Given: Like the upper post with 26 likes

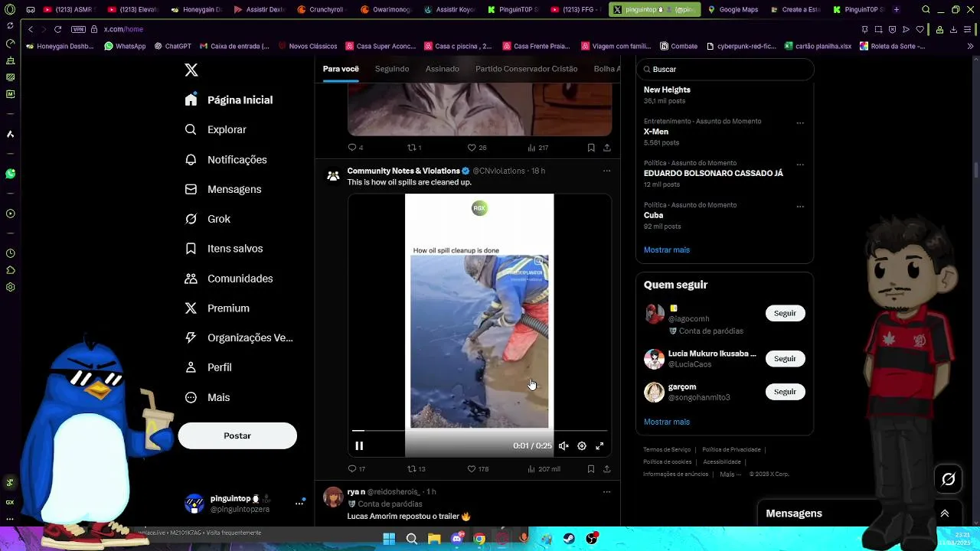Looking at the screenshot, I should pyautogui.click(x=477, y=148).
